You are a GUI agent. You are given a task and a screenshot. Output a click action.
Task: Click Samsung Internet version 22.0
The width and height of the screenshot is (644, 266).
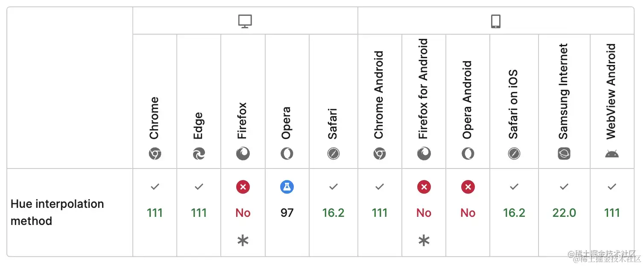(x=564, y=213)
